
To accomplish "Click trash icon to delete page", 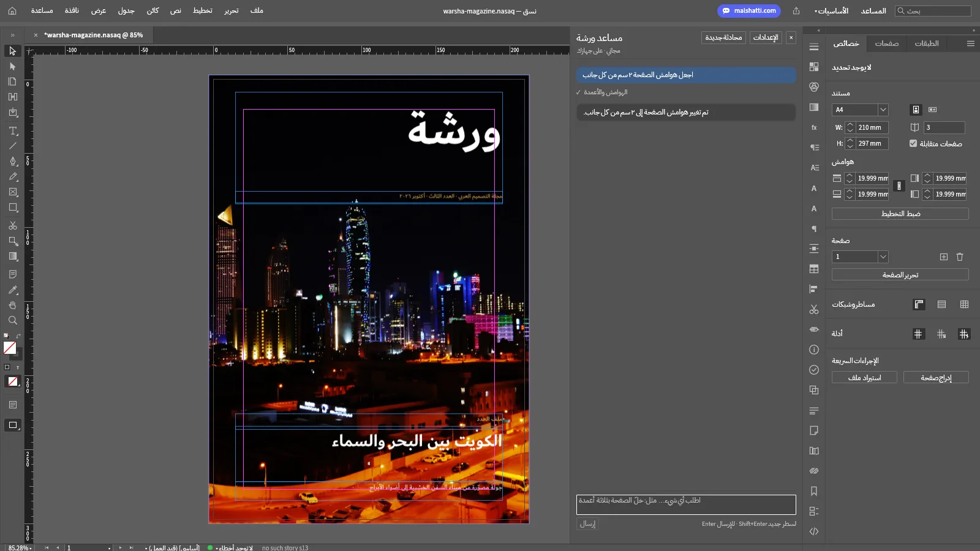I will [960, 257].
